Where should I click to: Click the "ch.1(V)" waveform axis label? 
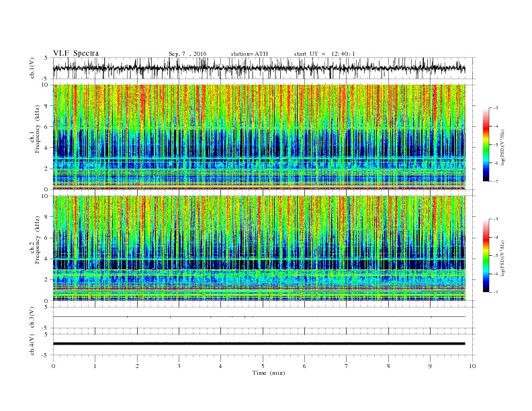pos(32,68)
